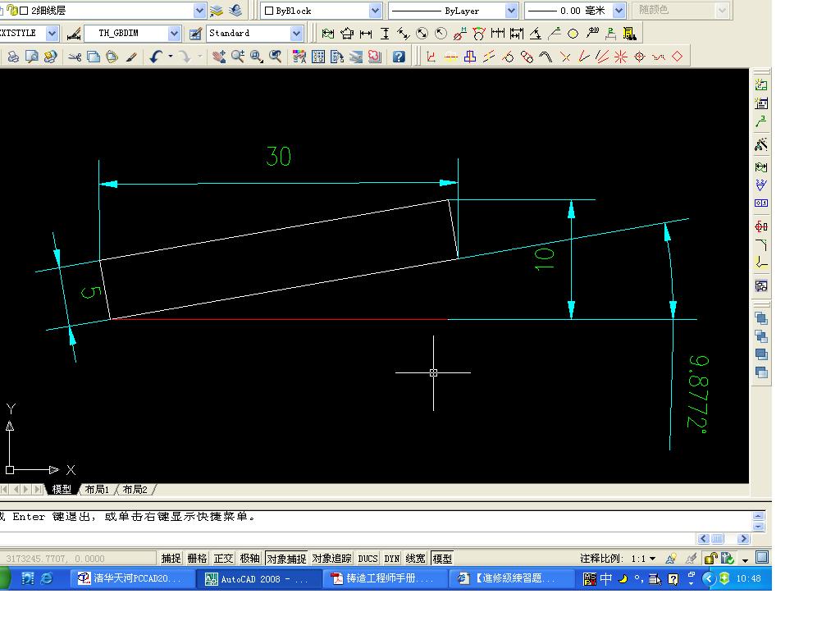Click the command window scroll up arrow
Image resolution: width=840 pixels, height=630 pixels.
pos(758,516)
